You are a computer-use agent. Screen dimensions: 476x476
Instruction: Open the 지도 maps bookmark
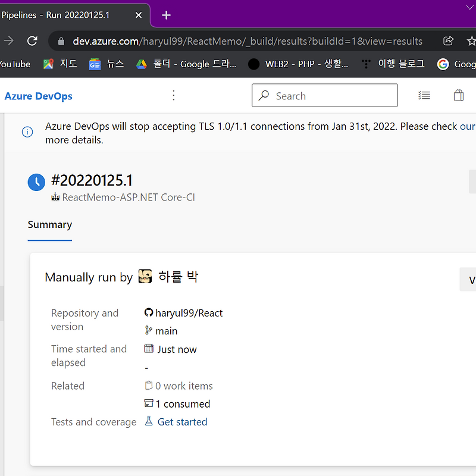click(x=60, y=64)
